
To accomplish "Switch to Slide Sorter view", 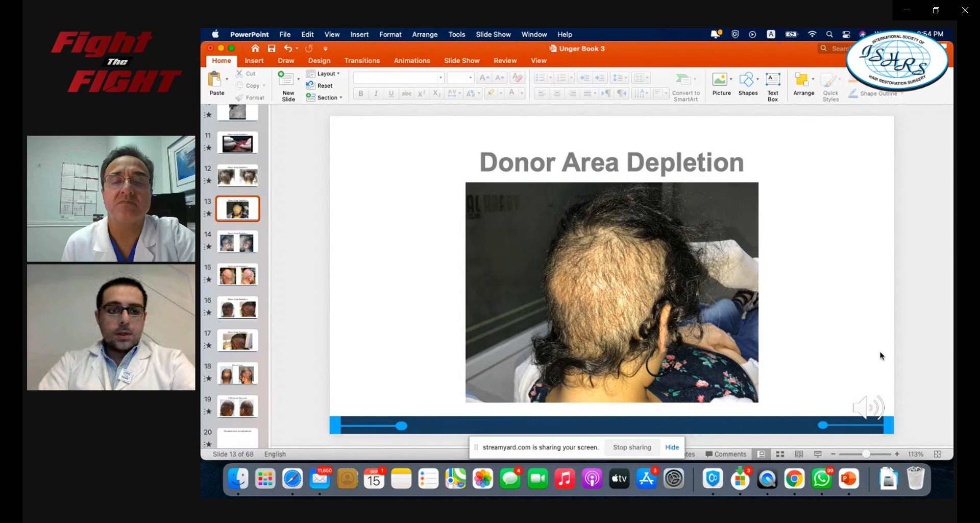I will click(x=780, y=454).
